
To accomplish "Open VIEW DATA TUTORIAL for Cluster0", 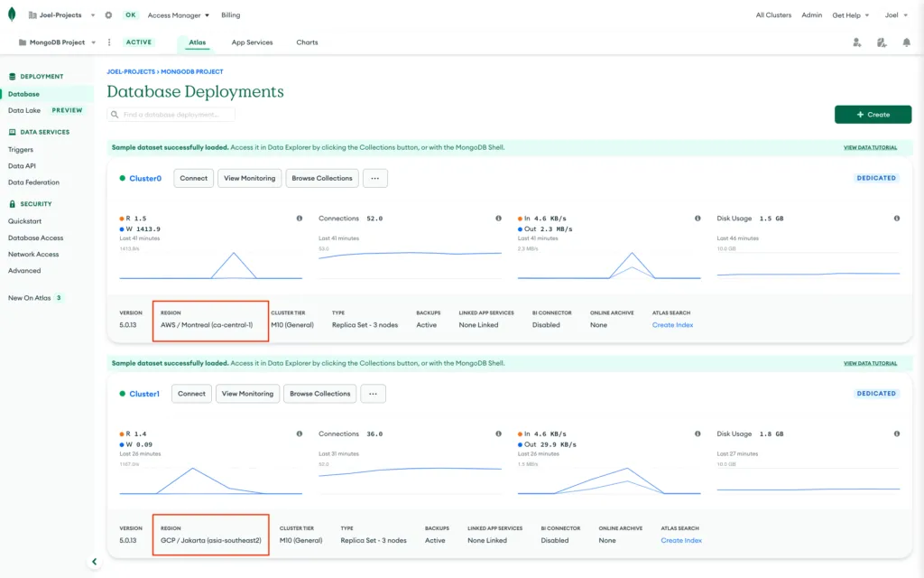I will [870, 146].
